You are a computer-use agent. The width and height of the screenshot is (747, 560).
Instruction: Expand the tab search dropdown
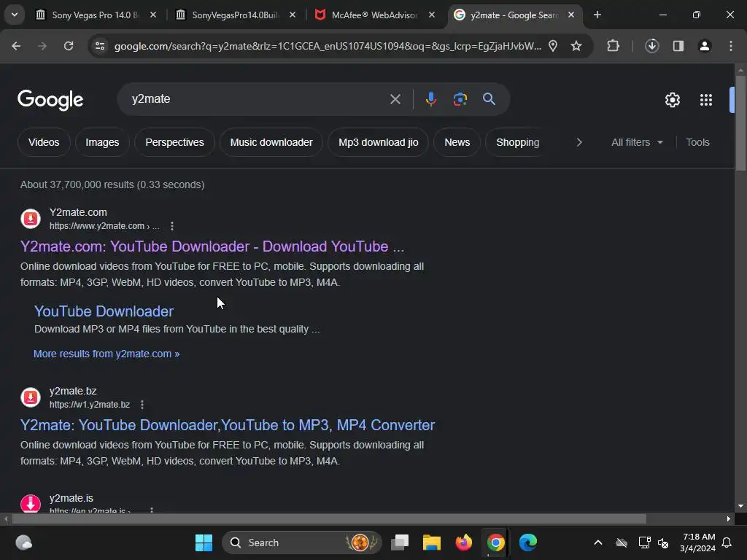(x=15, y=15)
